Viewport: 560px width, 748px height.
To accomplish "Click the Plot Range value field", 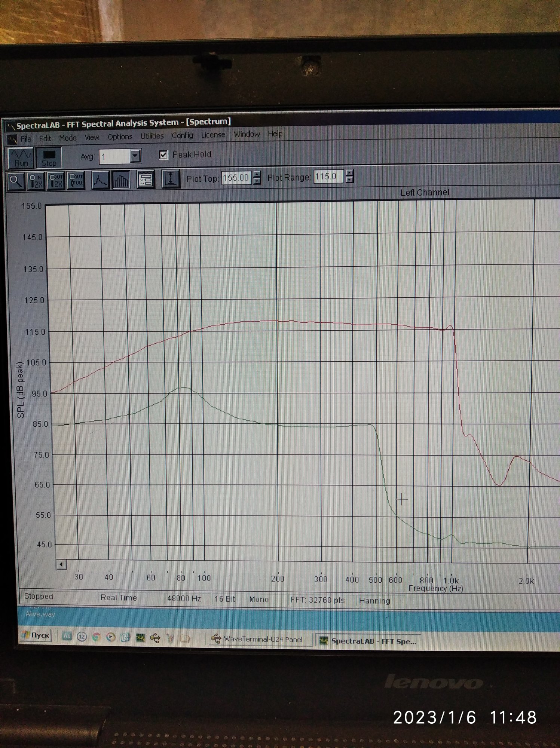I will pyautogui.click(x=329, y=176).
